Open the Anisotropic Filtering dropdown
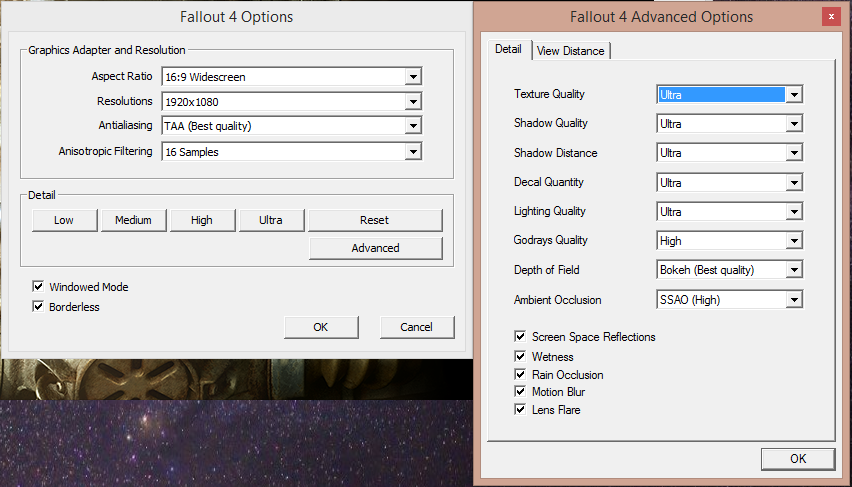The image size is (852, 487). pyautogui.click(x=291, y=152)
